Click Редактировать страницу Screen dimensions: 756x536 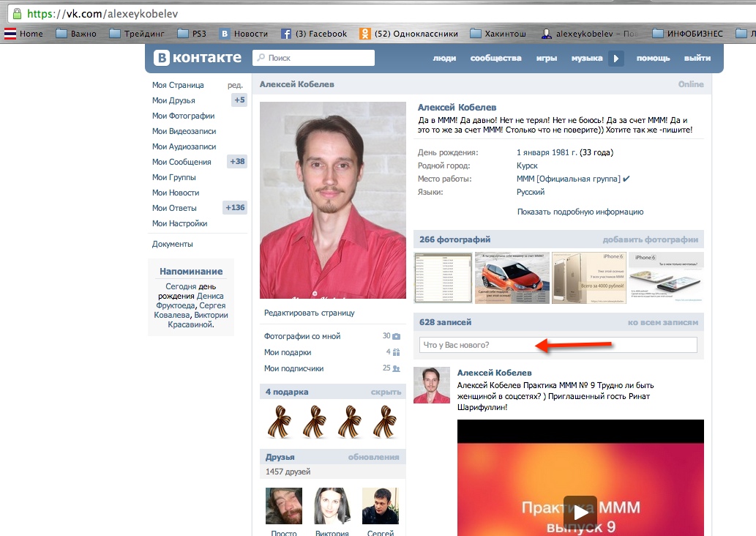(x=309, y=313)
